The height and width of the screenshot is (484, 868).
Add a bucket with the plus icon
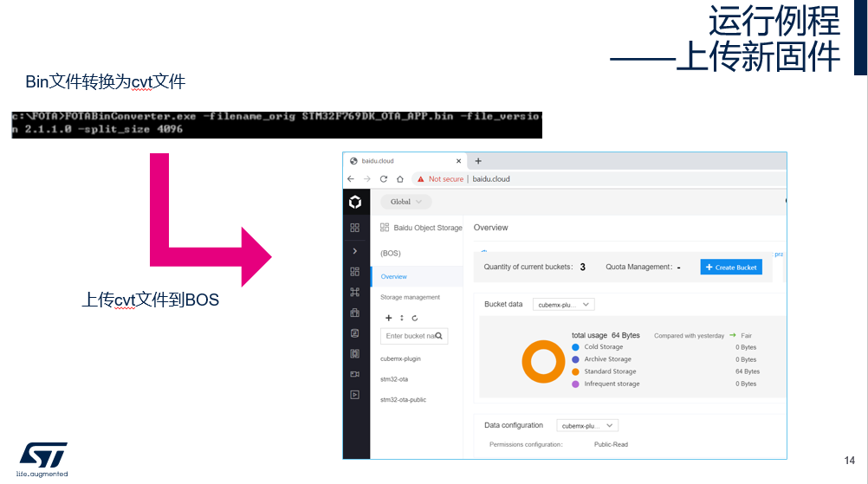pyautogui.click(x=389, y=318)
